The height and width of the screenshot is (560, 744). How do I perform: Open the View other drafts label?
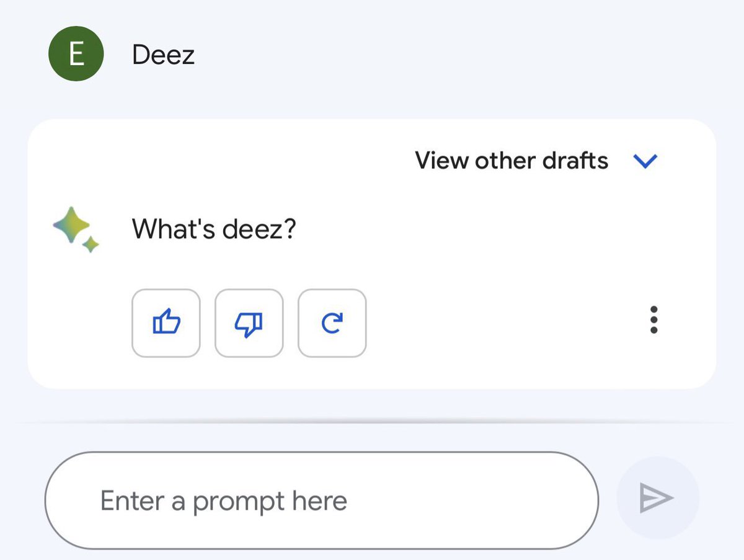tap(511, 161)
